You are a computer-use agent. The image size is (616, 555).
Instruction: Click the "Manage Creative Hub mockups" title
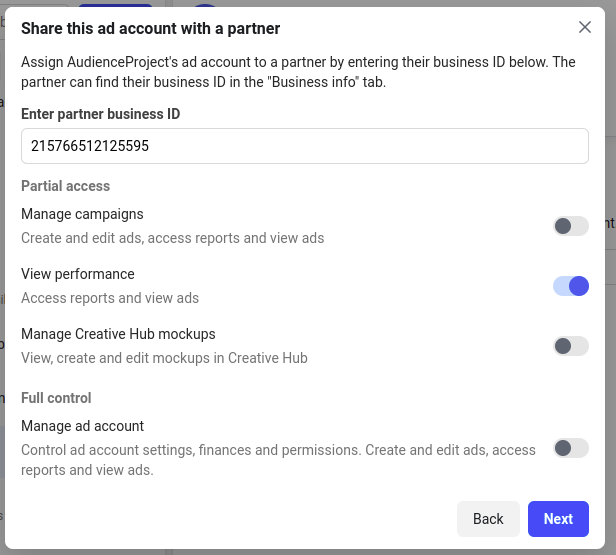coord(118,334)
